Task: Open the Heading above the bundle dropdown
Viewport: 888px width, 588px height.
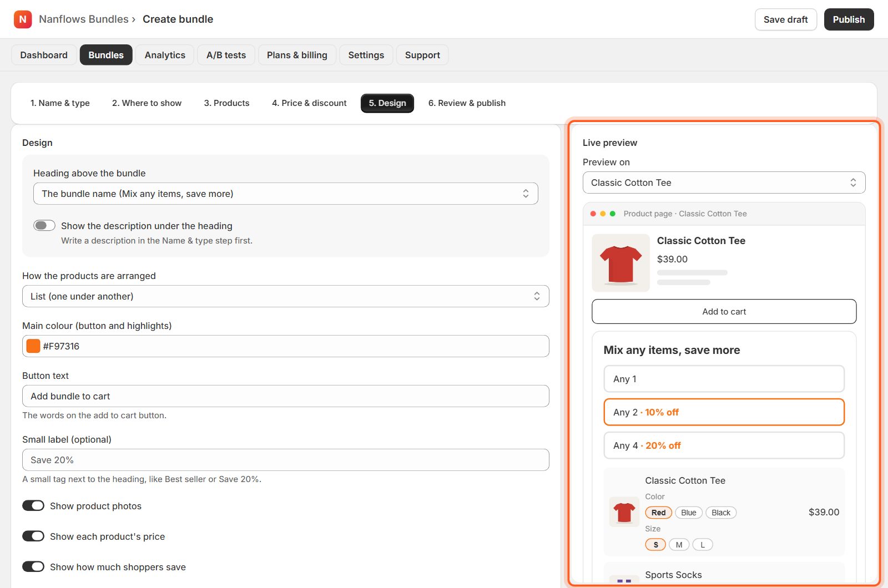Action: click(286, 194)
